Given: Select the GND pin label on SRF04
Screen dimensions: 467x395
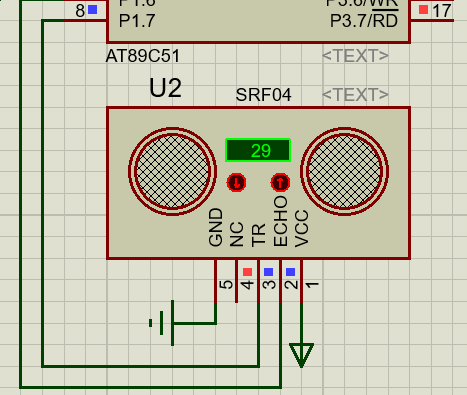Looking at the screenshot, I should pos(216,227).
